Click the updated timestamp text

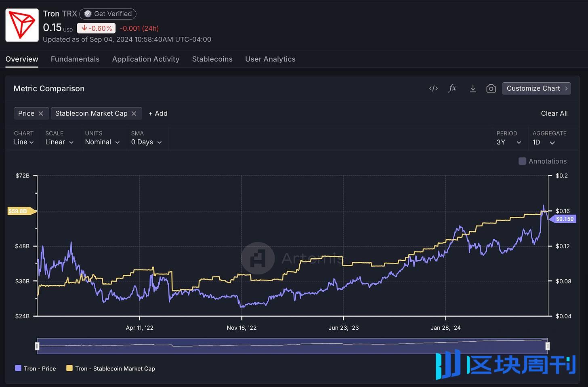pyautogui.click(x=127, y=39)
